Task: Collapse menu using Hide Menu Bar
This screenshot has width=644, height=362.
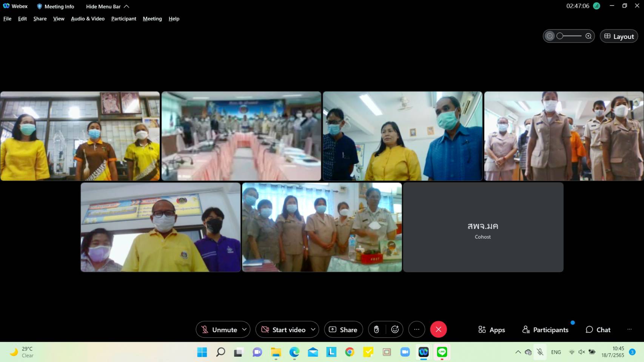Action: pyautogui.click(x=108, y=6)
